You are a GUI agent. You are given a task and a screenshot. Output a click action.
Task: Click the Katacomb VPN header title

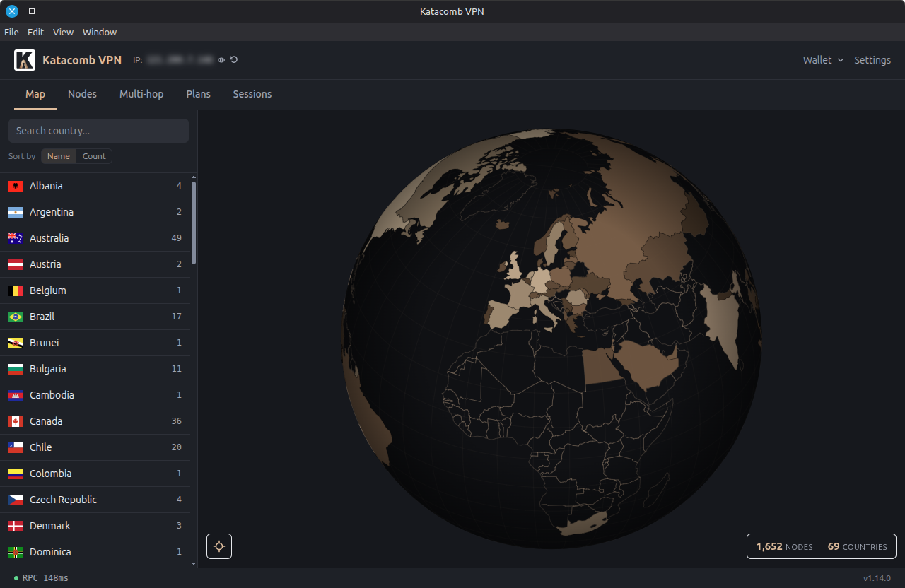click(x=82, y=60)
